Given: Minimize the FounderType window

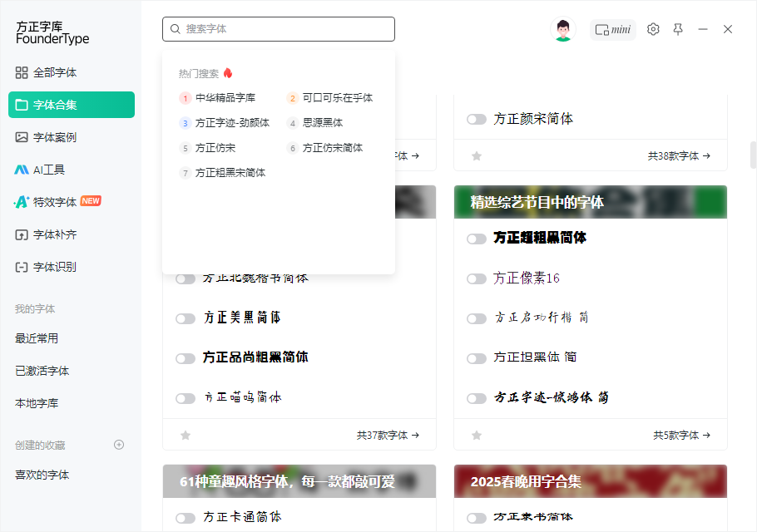Looking at the screenshot, I should pyautogui.click(x=703, y=29).
